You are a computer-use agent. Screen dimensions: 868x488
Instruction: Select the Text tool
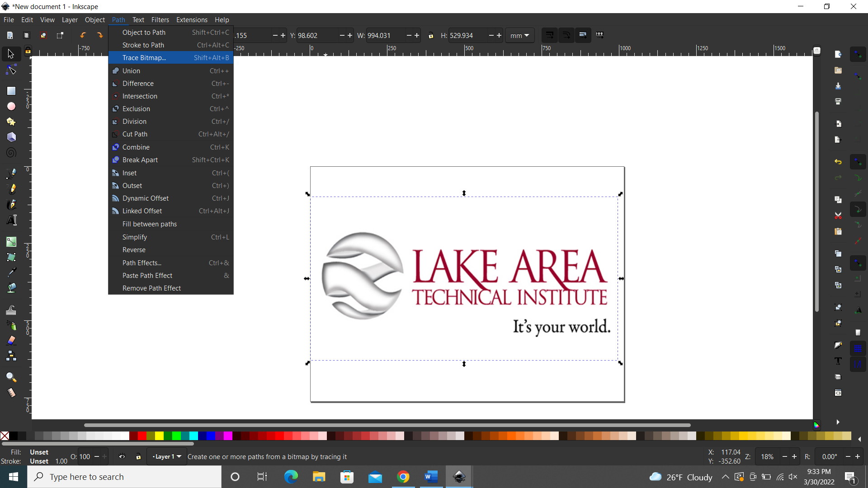(10, 220)
